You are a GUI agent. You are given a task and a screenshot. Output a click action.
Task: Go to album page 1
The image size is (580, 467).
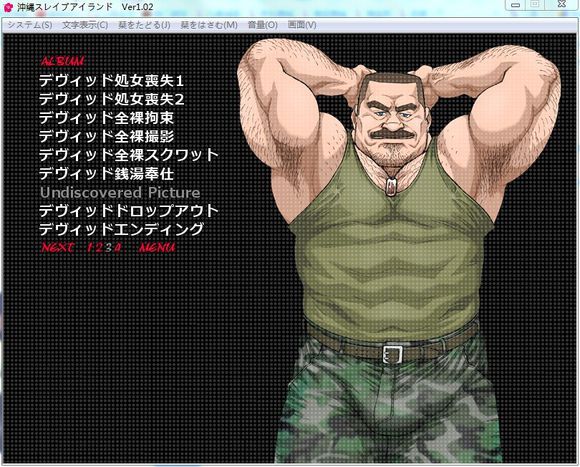(90, 247)
